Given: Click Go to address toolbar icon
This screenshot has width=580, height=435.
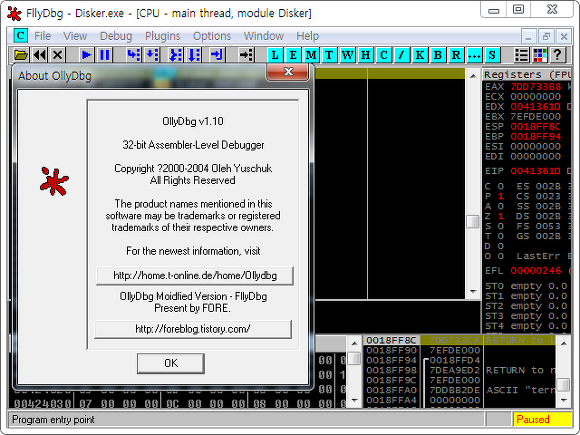Looking at the screenshot, I should coord(246,55).
